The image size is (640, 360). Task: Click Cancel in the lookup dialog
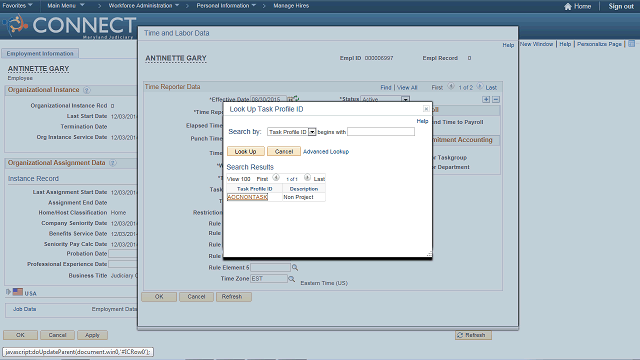pos(284,151)
